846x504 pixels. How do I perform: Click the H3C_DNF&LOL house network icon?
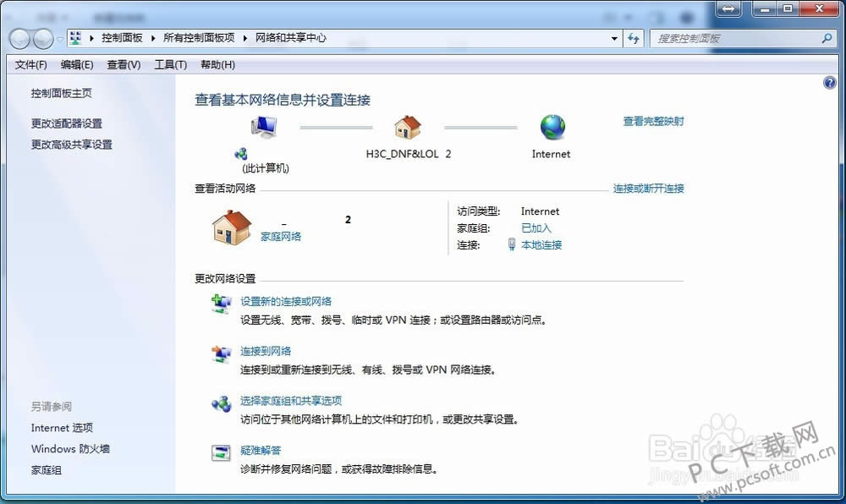407,128
